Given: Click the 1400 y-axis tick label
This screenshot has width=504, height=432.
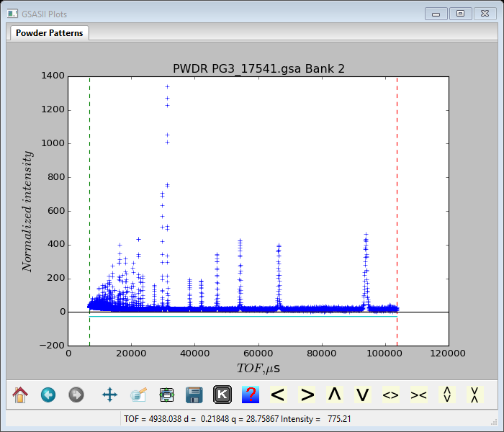Looking at the screenshot, I should [x=53, y=76].
